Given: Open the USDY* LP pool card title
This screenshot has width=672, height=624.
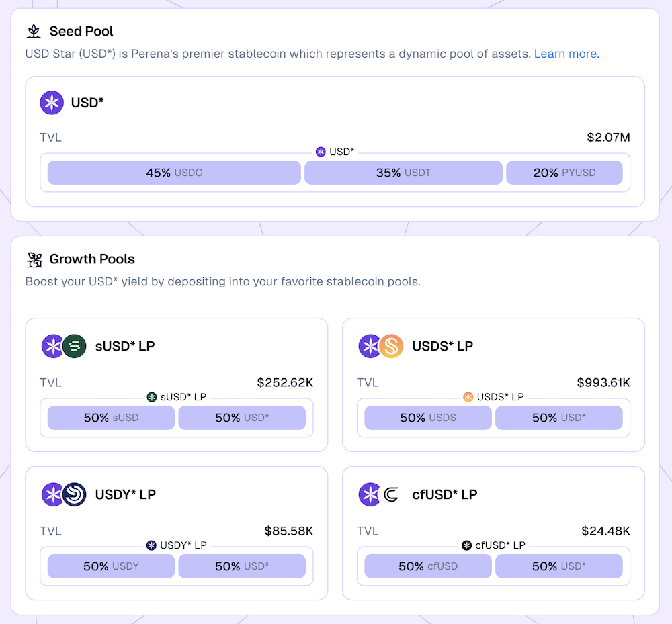Looking at the screenshot, I should tap(125, 494).
